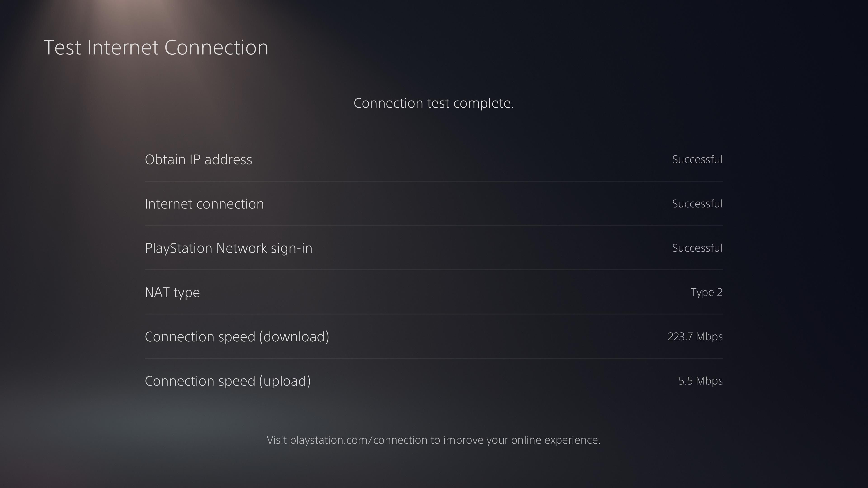Click the divider below Connection speed (download)
The image size is (868, 488).
(x=434, y=359)
